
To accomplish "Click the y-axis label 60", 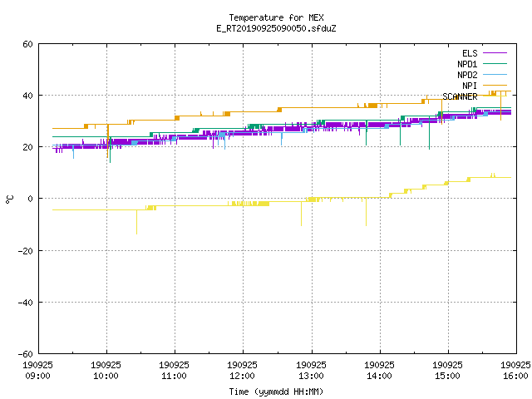I will coord(27,44).
